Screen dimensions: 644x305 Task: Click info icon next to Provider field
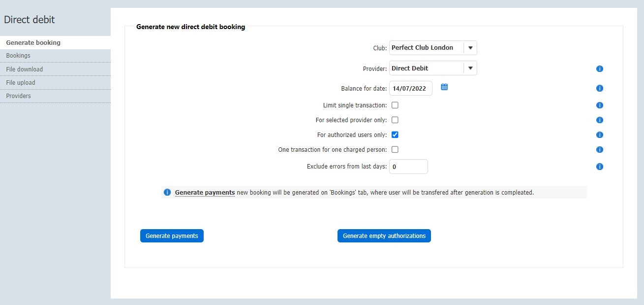click(x=599, y=69)
